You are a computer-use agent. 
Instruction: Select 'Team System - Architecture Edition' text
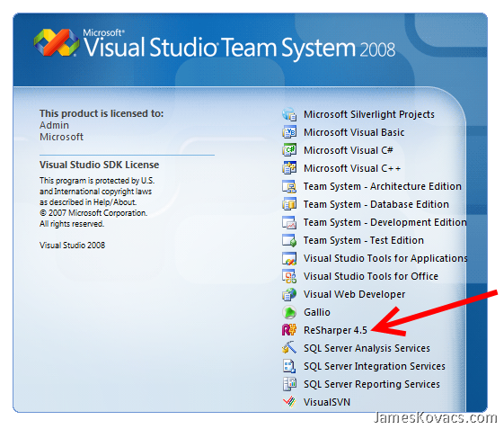(383, 187)
